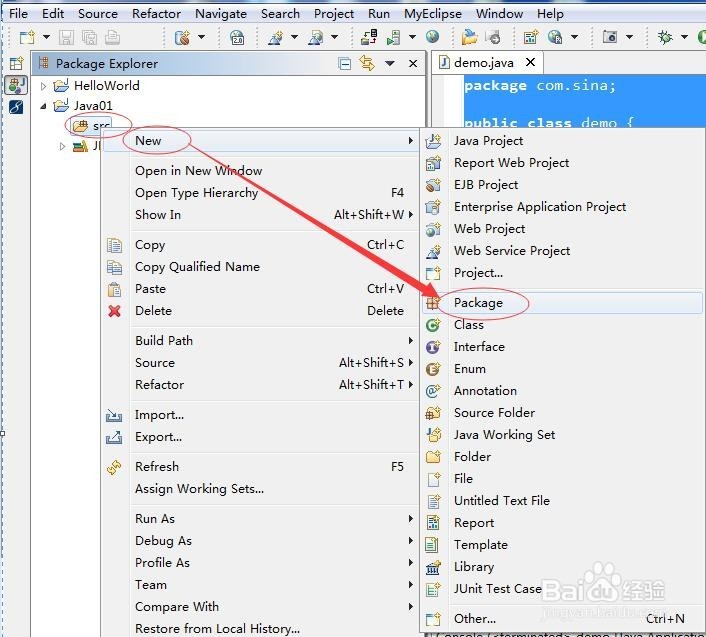Select EJB Project
The image size is (706, 637).
tap(563, 185)
